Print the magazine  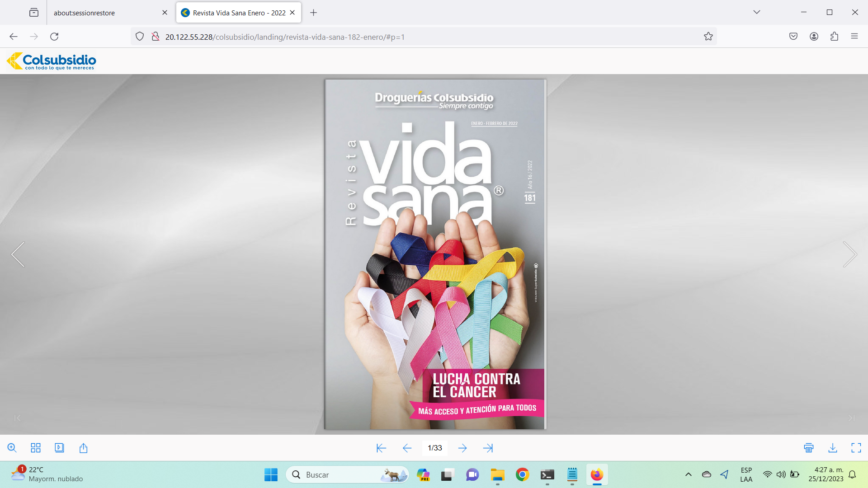(809, 448)
